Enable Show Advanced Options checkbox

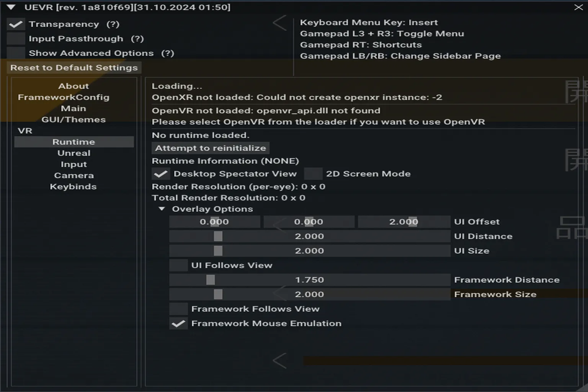(16, 53)
